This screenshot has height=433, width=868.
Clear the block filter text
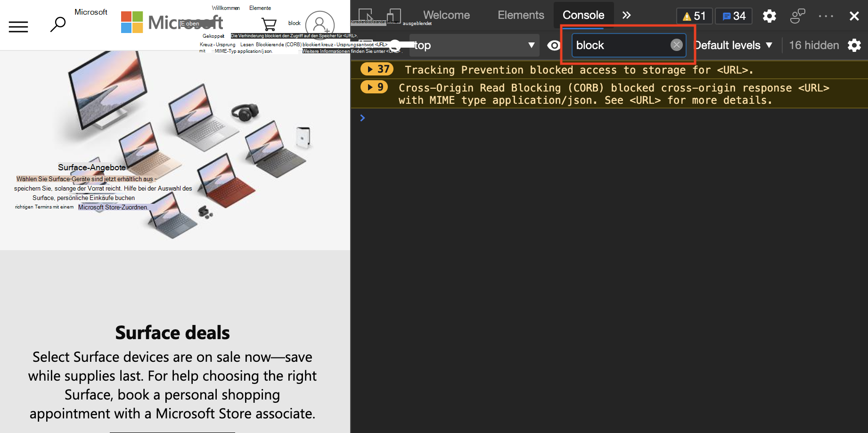point(677,45)
